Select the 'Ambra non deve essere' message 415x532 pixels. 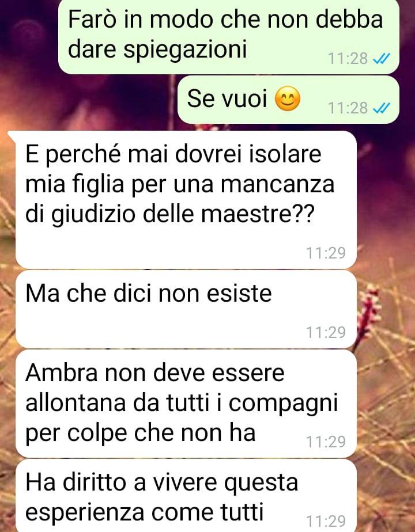pos(186,404)
